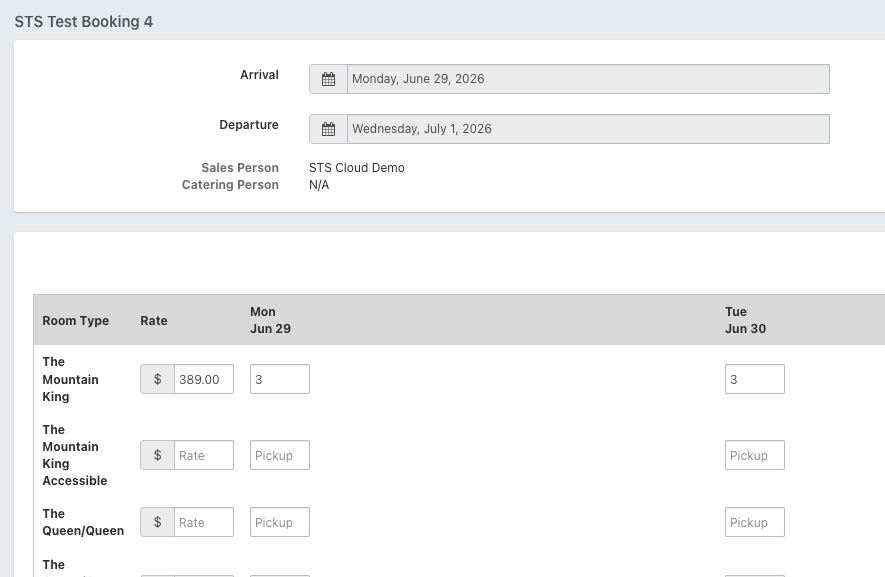Select the Departure date field
Image resolution: width=885 pixels, height=577 pixels.
click(x=588, y=129)
